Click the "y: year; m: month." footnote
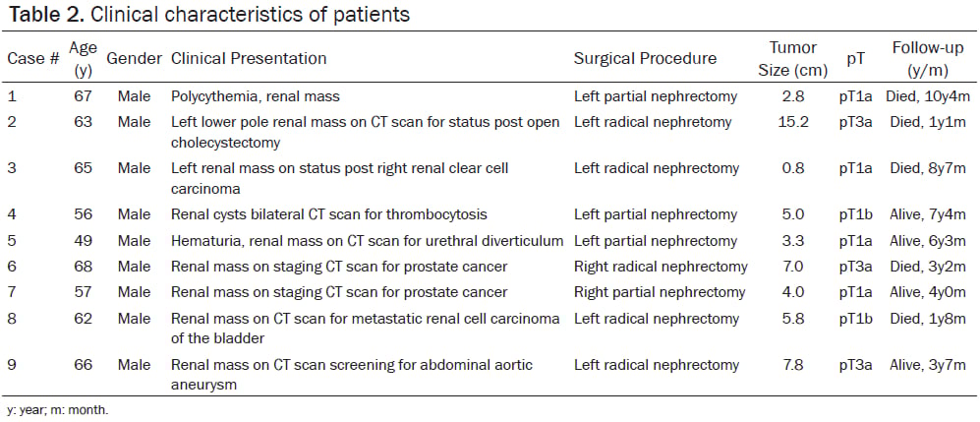The image size is (980, 422). [x=57, y=410]
